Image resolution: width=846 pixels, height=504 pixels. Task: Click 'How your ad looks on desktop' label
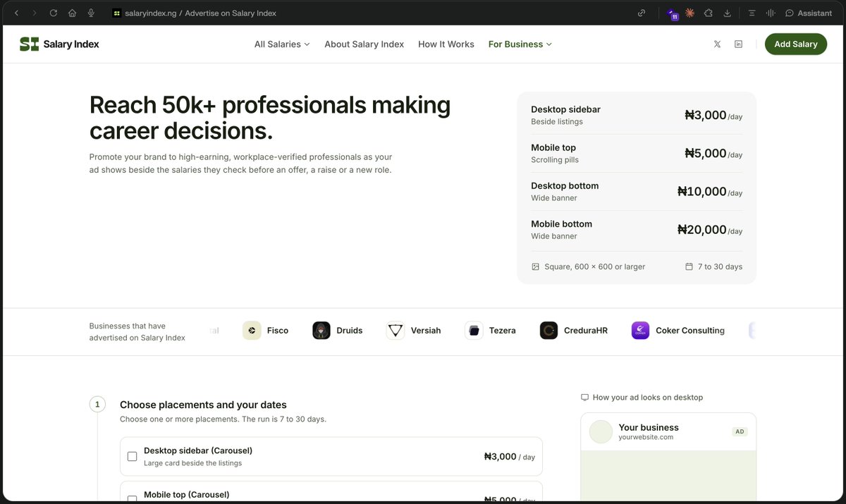click(x=648, y=398)
